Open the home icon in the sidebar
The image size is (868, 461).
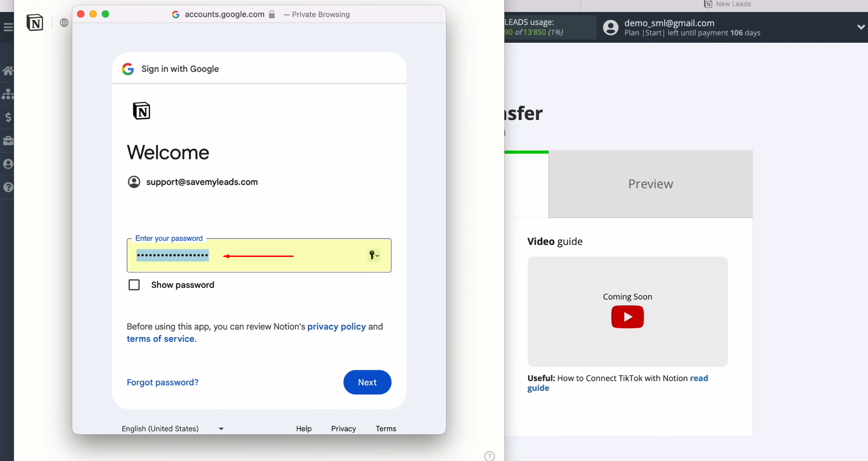(8, 71)
